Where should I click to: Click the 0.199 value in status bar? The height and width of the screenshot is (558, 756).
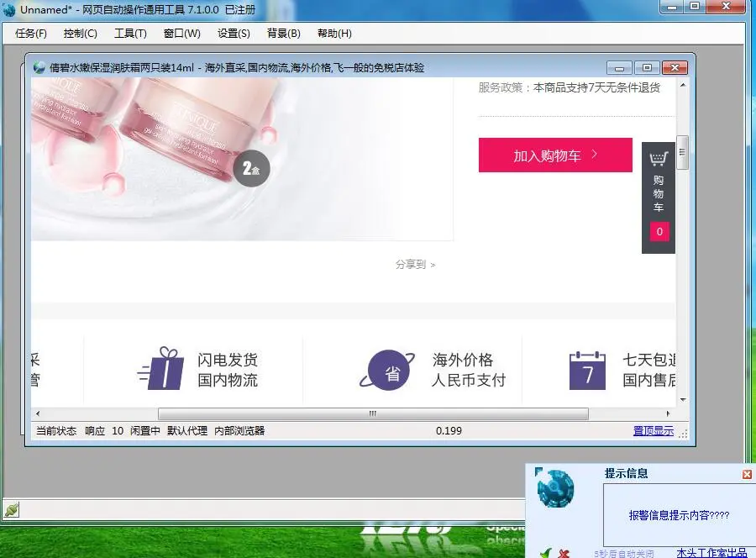tap(449, 430)
